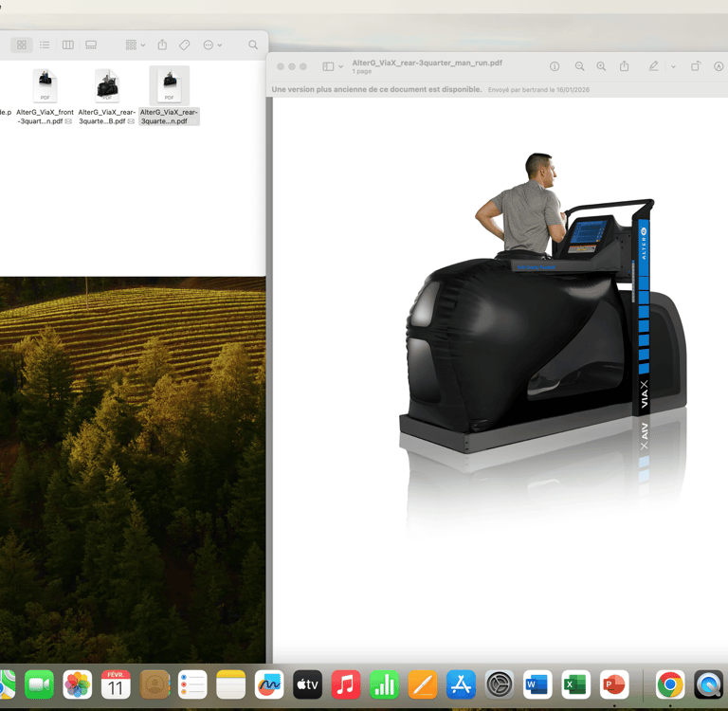Zoom out in Preview
Image resolution: width=728 pixels, height=711 pixels.
579,66
